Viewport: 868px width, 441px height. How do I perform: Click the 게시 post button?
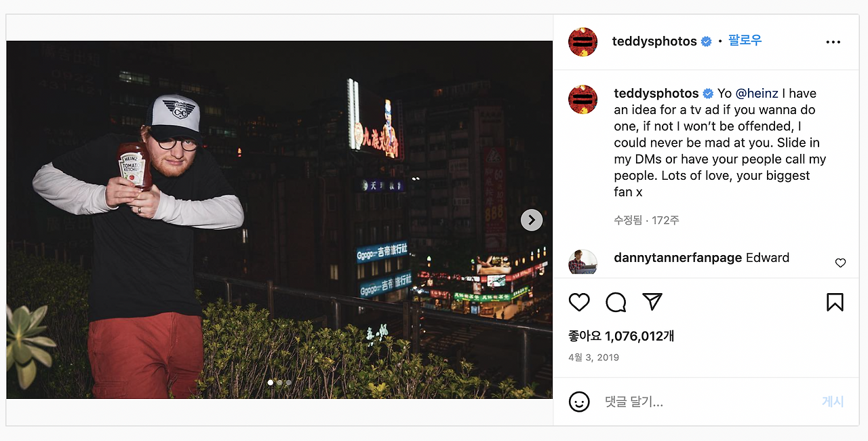coord(833,402)
